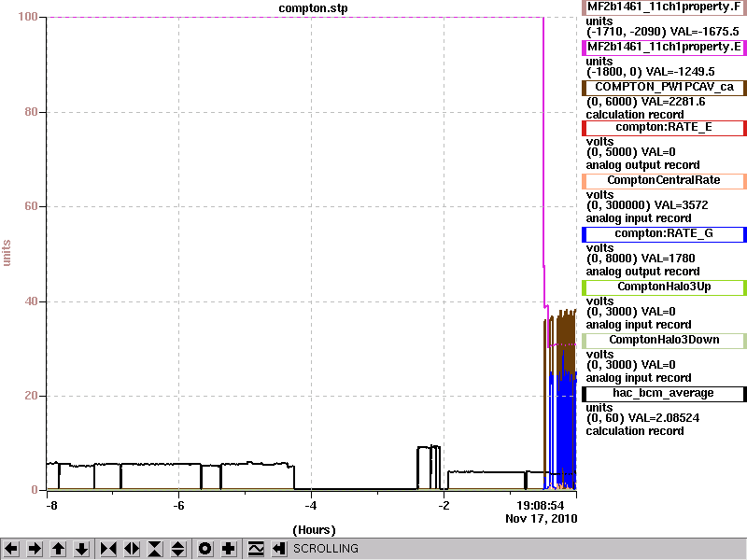This screenshot has width=747, height=560.
Task: Pan the graph left with the left arrow
Action: [11, 549]
